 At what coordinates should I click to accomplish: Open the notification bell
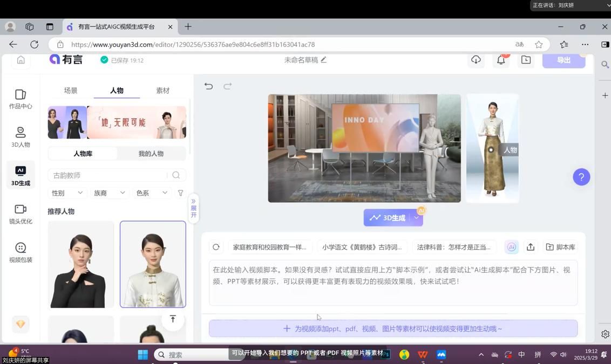[x=501, y=60]
